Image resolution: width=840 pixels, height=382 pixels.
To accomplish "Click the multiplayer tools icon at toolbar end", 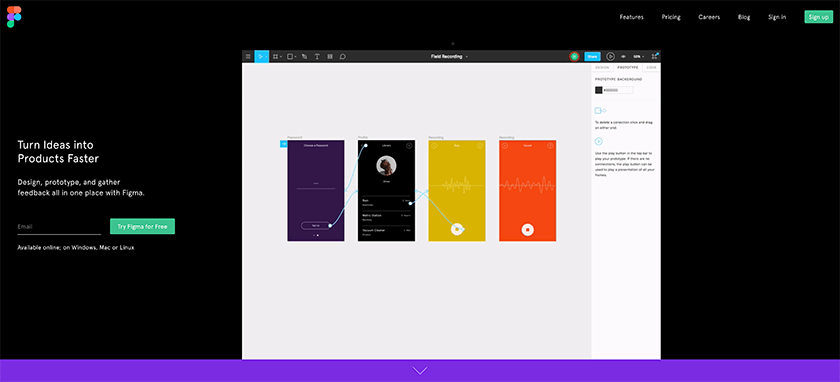I will pos(655,56).
